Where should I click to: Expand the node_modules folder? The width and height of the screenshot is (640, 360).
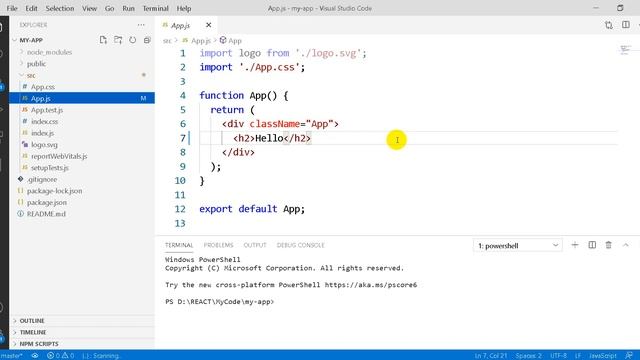[x=49, y=52]
